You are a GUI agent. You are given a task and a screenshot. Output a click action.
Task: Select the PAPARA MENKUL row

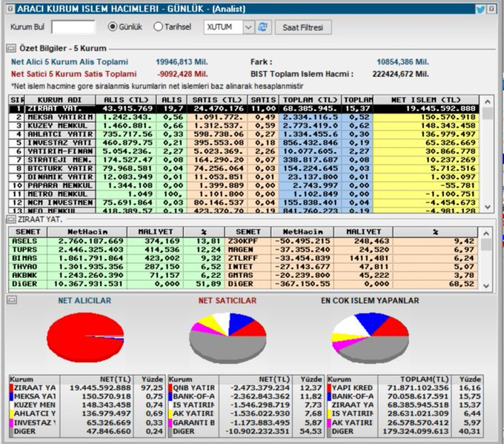244,185
